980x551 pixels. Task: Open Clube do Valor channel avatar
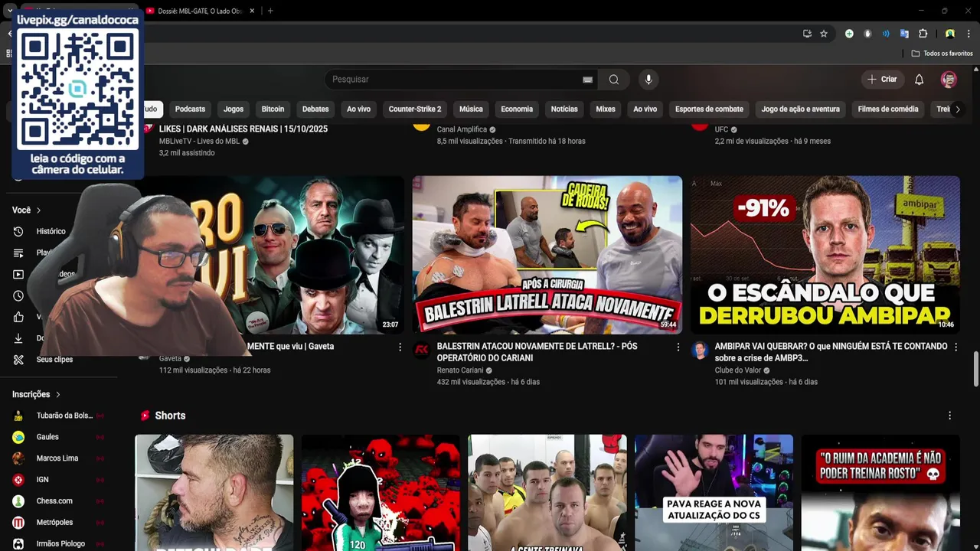point(699,350)
